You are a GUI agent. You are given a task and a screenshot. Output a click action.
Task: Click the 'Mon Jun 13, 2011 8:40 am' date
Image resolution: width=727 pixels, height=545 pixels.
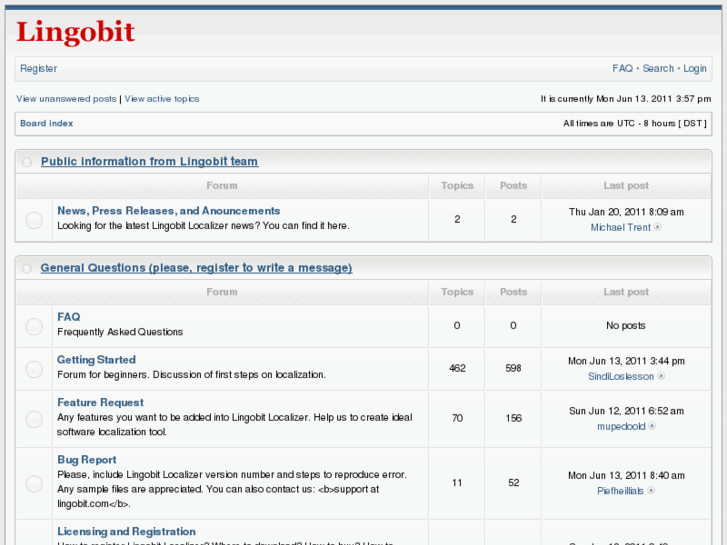coord(626,475)
